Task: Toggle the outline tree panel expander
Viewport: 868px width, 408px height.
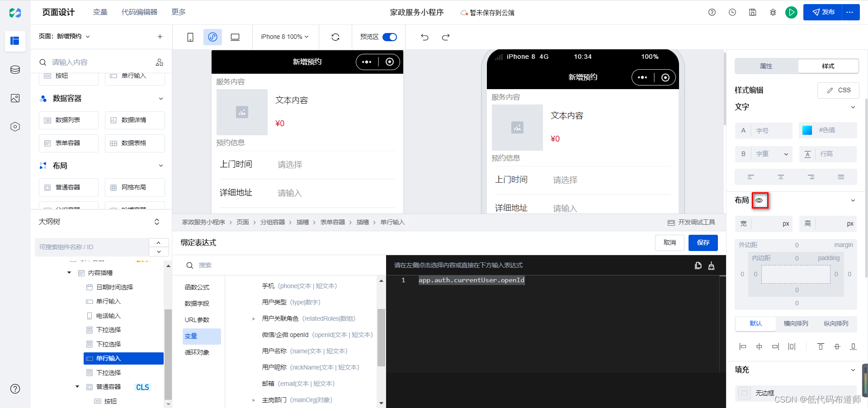Action: click(157, 222)
